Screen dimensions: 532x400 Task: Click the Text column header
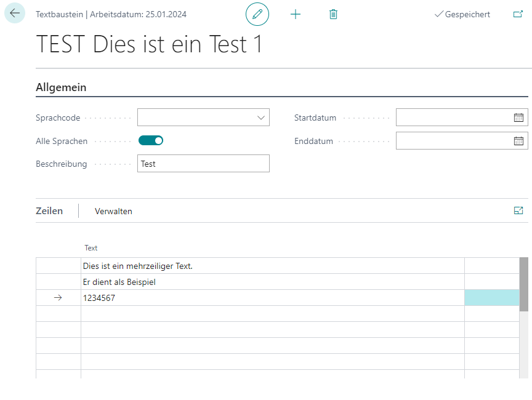pyautogui.click(x=91, y=248)
